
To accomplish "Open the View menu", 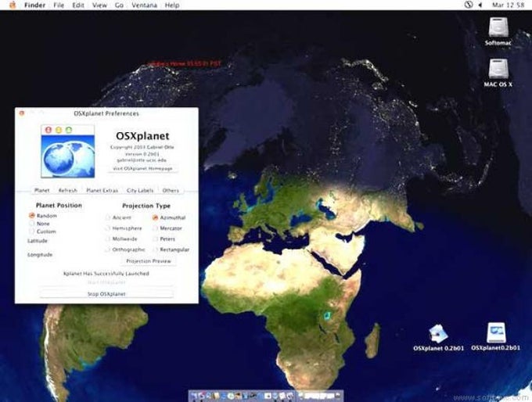I will click(99, 5).
